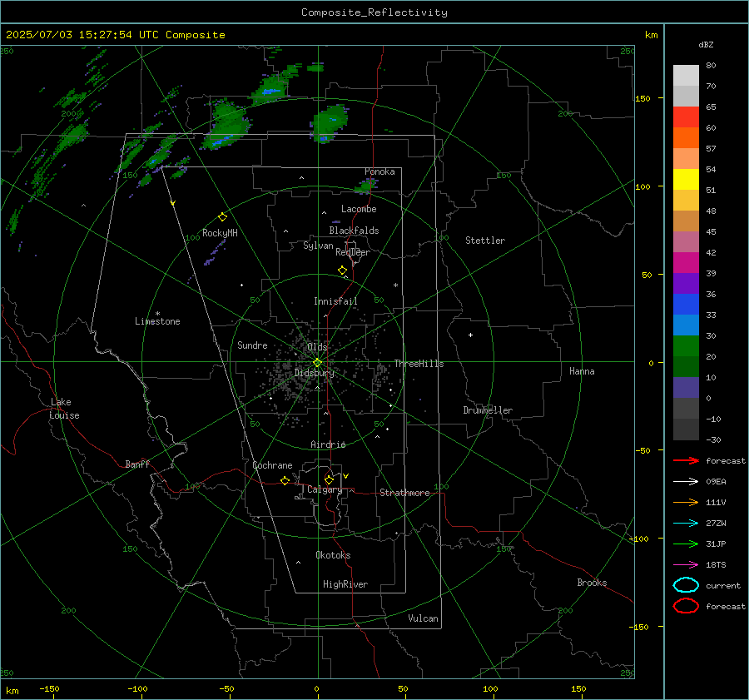
Task: Click the red forecast ellipse icon
Action: pyautogui.click(x=686, y=606)
